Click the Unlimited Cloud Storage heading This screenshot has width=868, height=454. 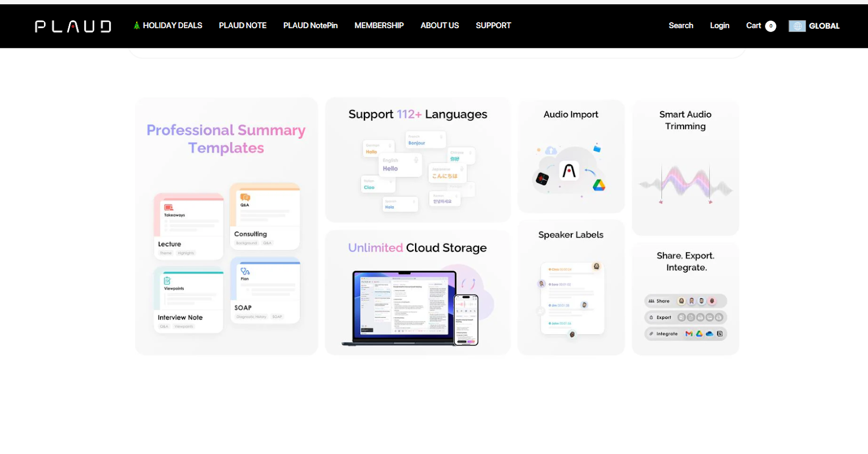(418, 248)
